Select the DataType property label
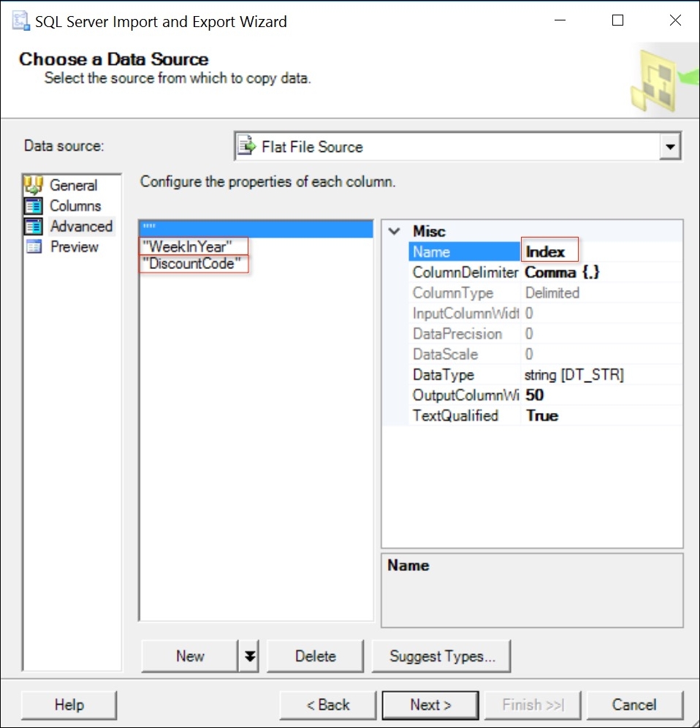The width and height of the screenshot is (700, 728). 444,374
